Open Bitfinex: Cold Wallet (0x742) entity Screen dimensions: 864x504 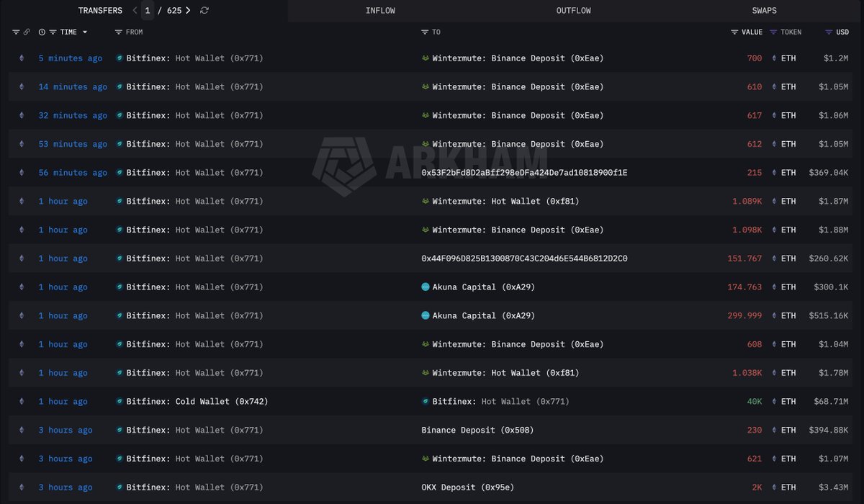coord(197,402)
